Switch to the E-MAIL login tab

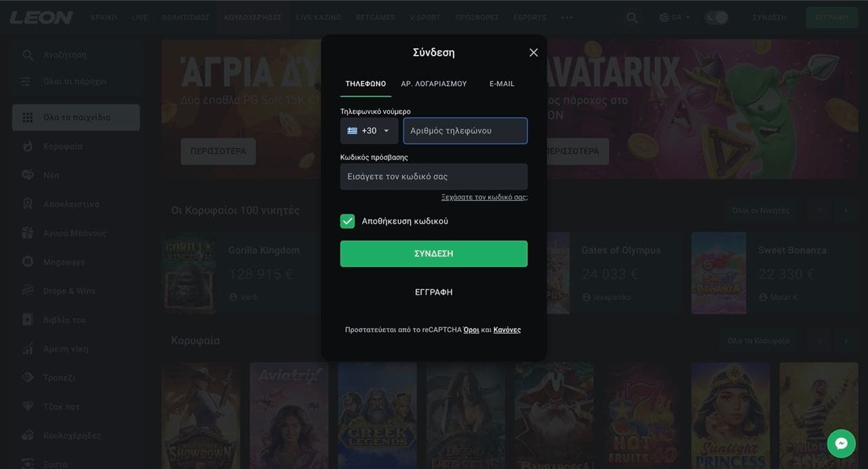point(502,84)
